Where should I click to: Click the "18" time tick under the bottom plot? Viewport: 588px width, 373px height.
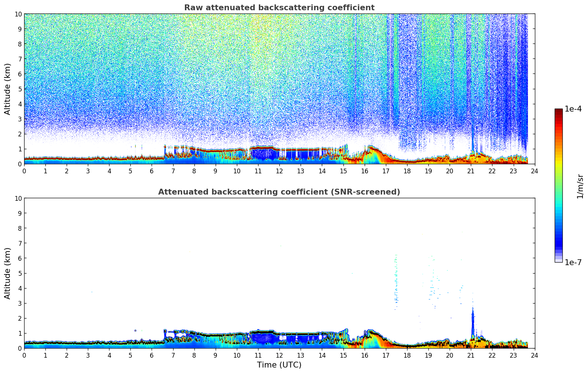(x=407, y=355)
